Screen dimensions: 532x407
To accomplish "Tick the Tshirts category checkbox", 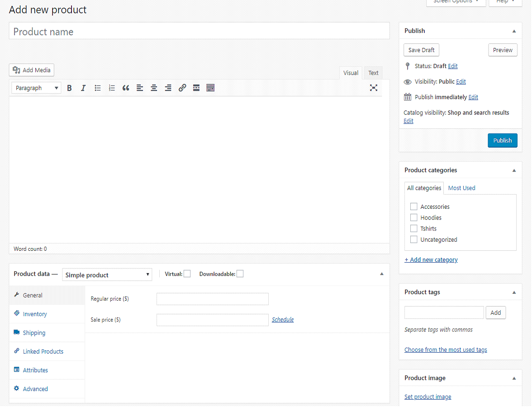I will (413, 229).
